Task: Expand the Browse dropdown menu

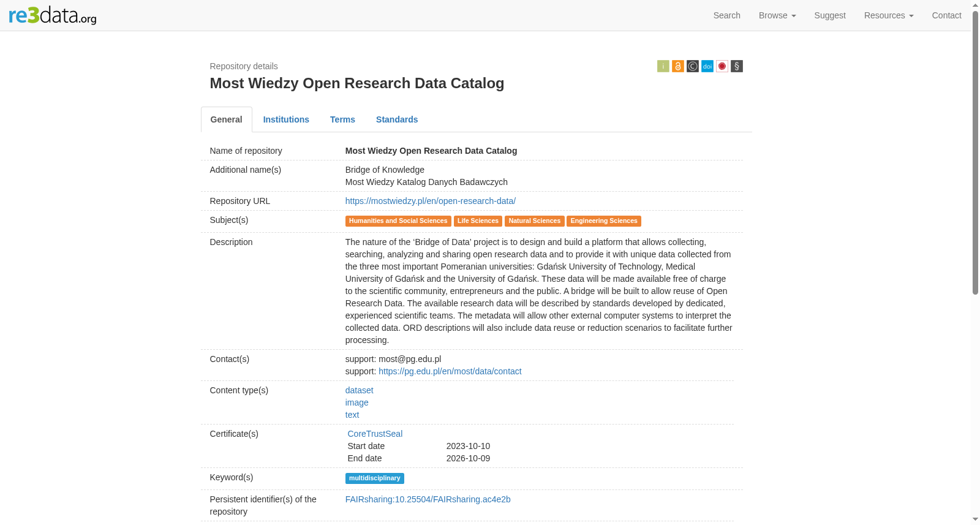Action: [x=777, y=15]
